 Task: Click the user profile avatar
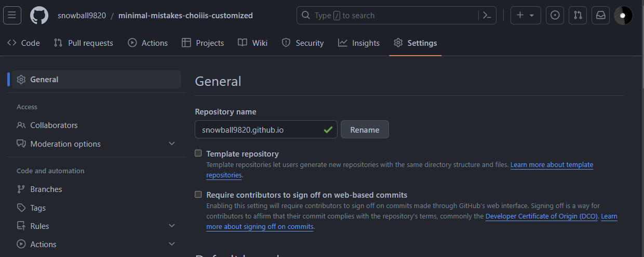pyautogui.click(x=623, y=15)
